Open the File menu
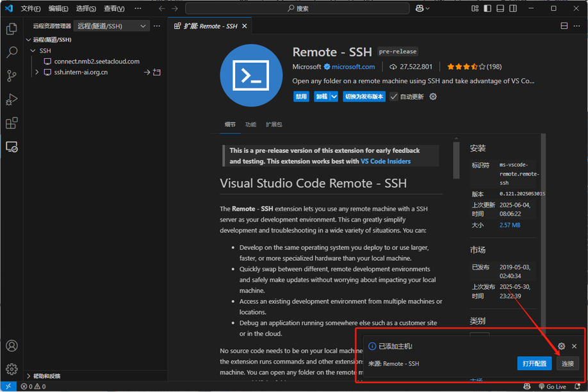588x392 pixels. pyautogui.click(x=30, y=8)
